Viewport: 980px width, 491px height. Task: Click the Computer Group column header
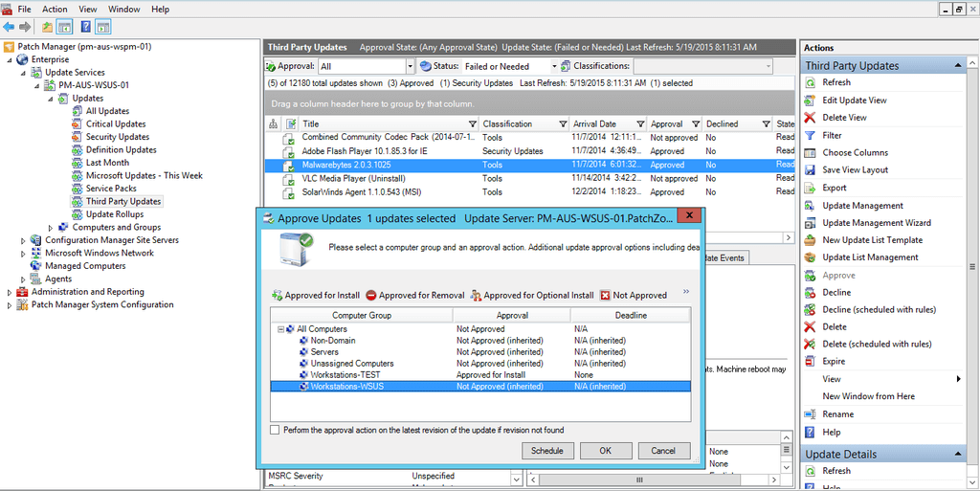tap(362, 316)
